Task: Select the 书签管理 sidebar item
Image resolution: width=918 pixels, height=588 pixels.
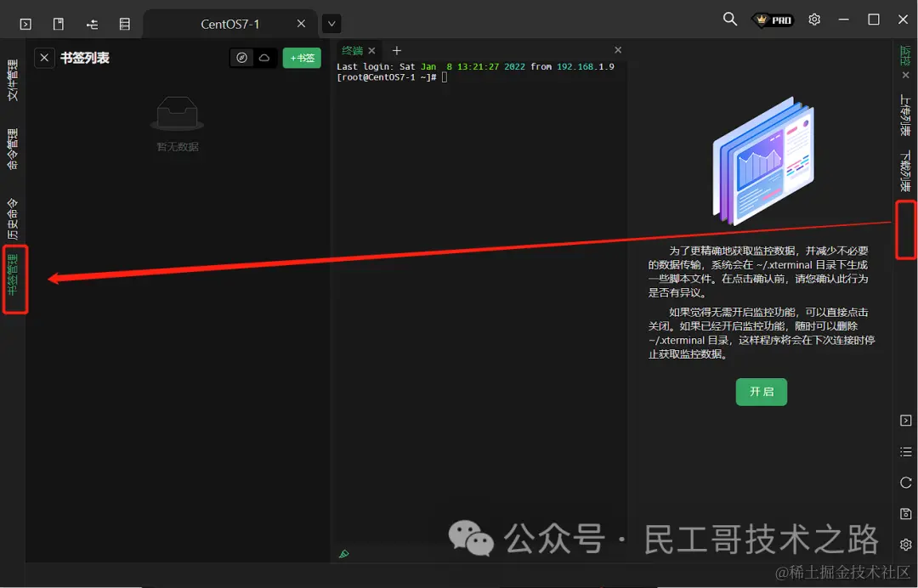Action: pos(14,279)
